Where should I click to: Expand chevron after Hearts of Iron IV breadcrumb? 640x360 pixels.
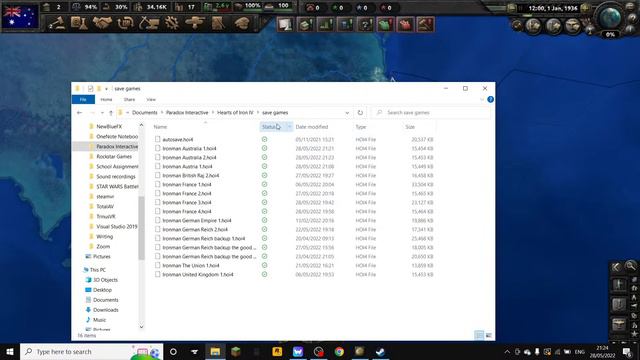point(258,113)
